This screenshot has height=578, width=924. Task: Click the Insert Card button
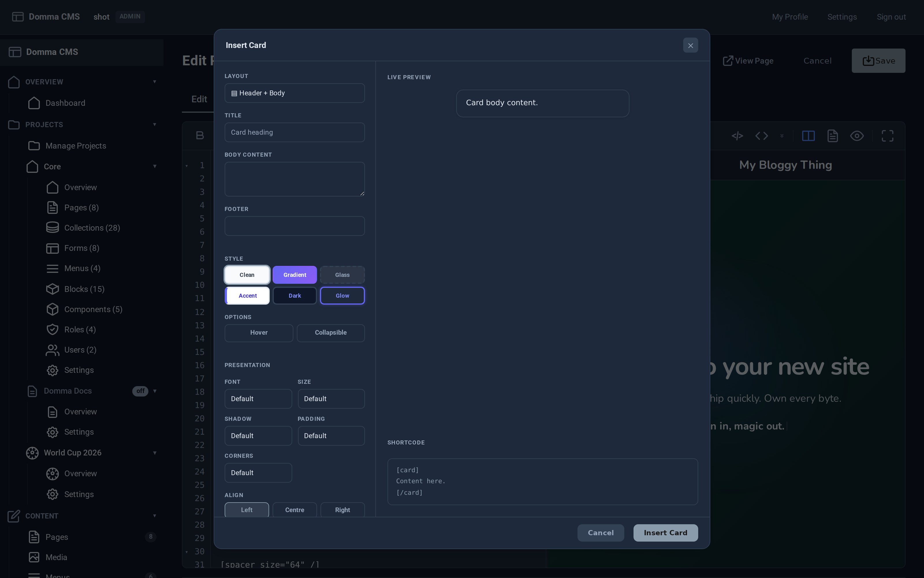click(666, 533)
